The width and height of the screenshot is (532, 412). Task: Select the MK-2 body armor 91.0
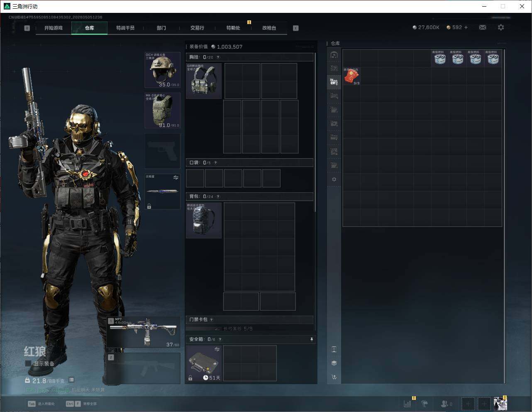pos(162,110)
